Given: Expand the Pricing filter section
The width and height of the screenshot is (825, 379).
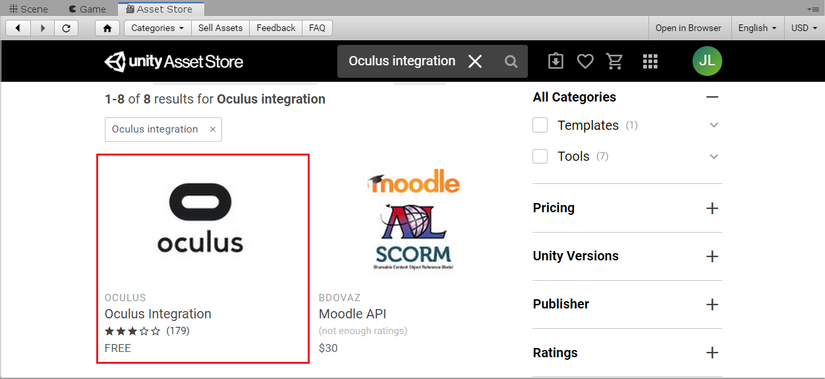Looking at the screenshot, I should [712, 208].
